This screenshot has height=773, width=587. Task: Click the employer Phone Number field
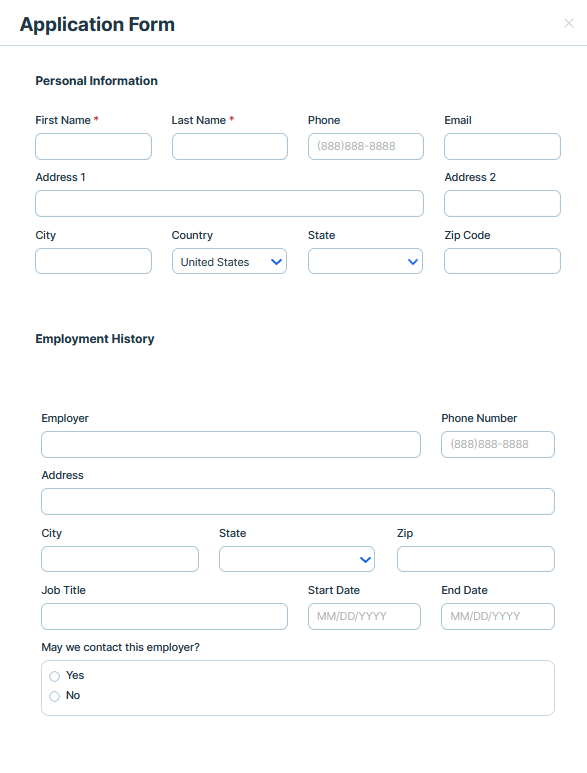coord(498,445)
